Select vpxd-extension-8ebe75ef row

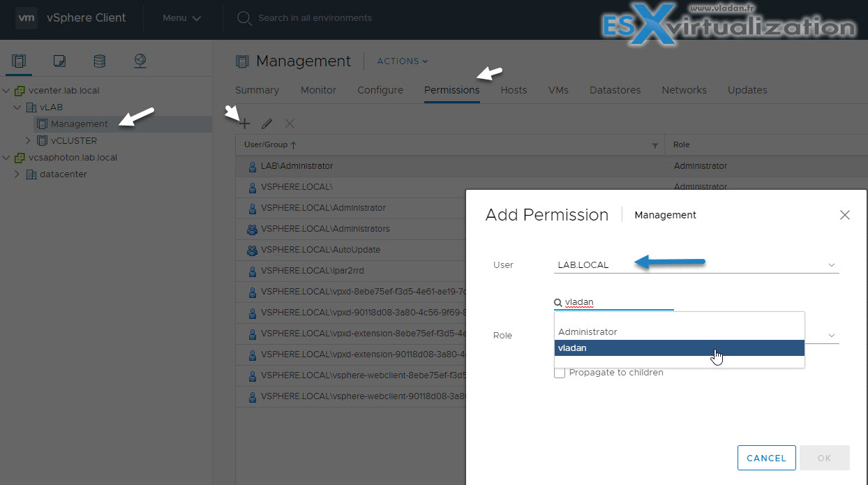click(350, 334)
